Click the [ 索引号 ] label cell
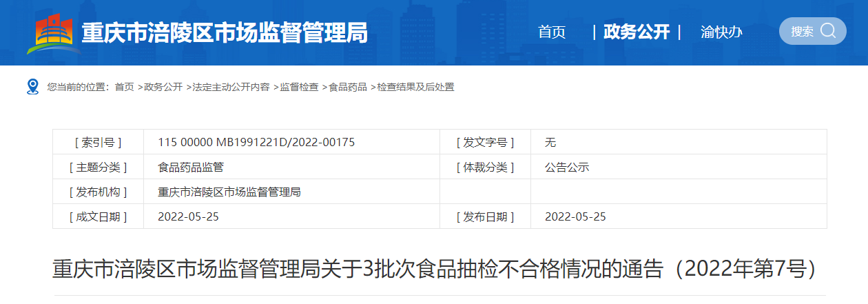 point(98,142)
